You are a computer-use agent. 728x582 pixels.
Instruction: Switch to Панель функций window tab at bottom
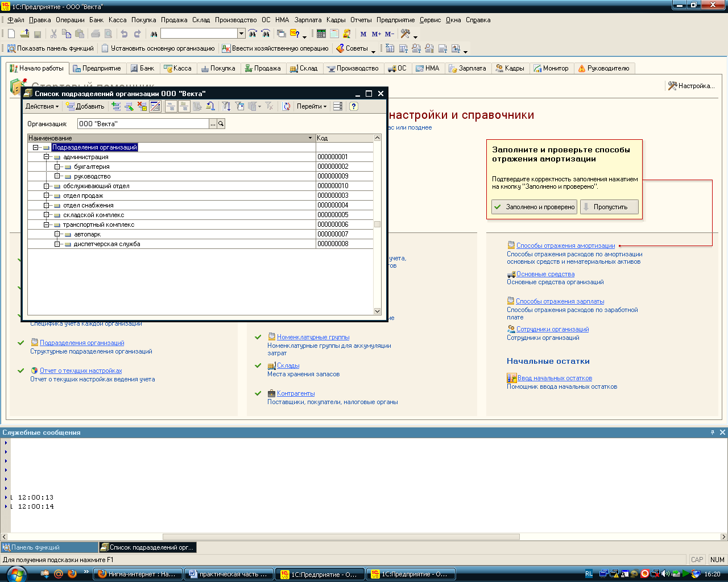click(x=49, y=547)
